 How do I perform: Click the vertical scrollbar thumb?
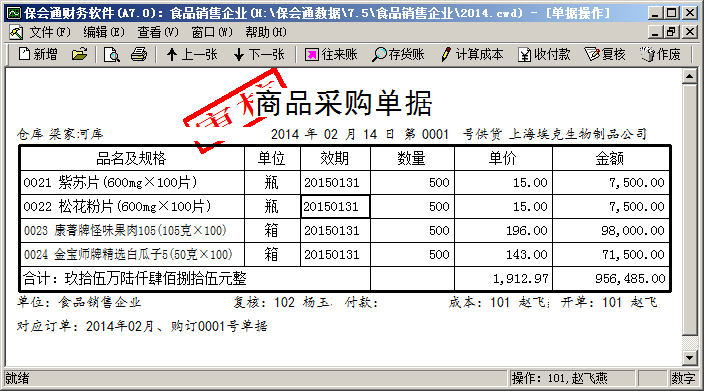pyautogui.click(x=689, y=210)
